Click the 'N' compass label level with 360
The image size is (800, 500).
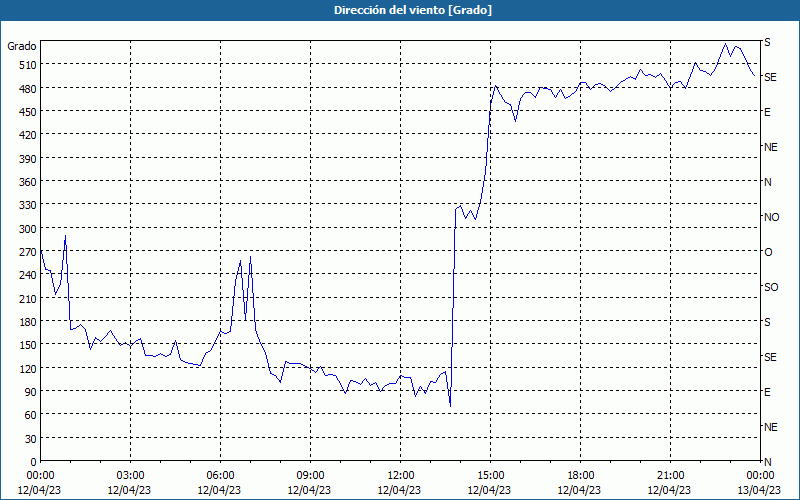pos(767,182)
